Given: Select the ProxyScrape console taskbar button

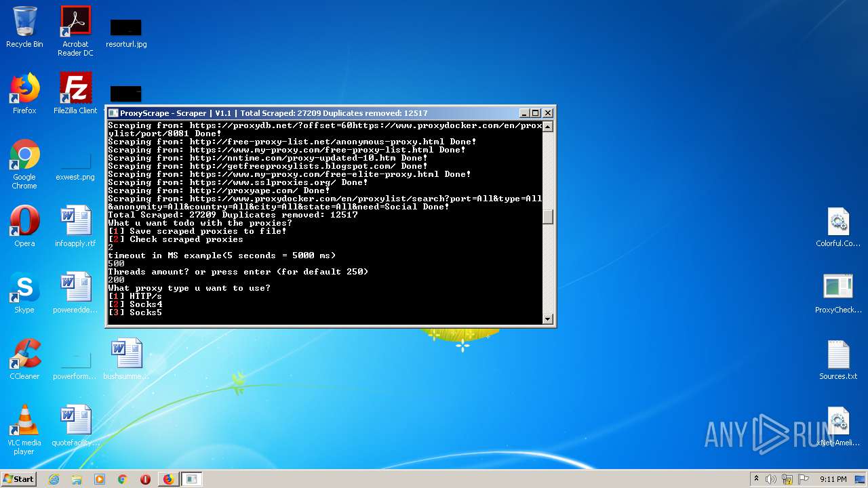Looking at the screenshot, I should coord(192,479).
